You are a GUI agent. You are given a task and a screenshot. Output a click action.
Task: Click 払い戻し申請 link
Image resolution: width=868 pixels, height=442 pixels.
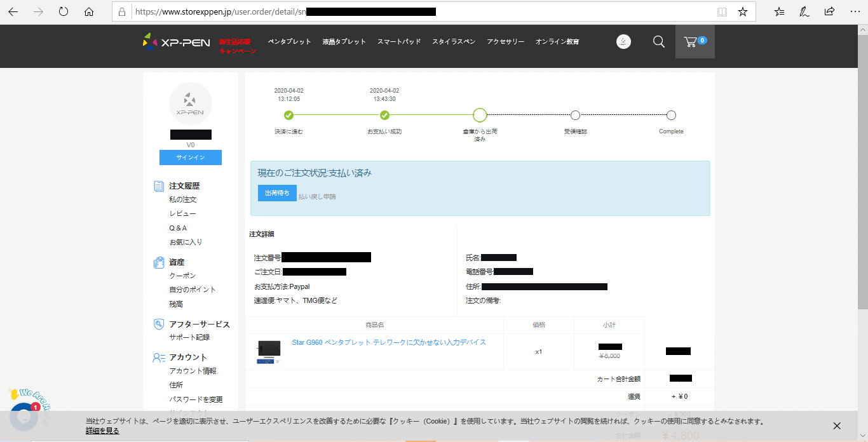[317, 197]
